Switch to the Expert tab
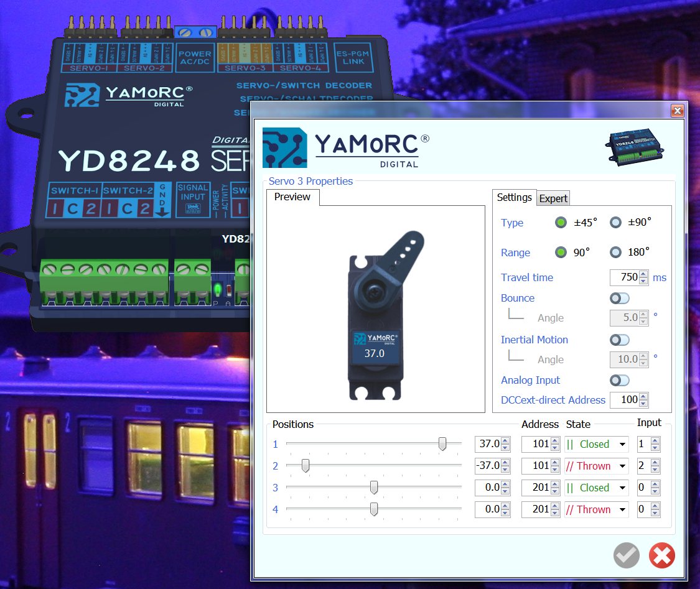 (553, 198)
